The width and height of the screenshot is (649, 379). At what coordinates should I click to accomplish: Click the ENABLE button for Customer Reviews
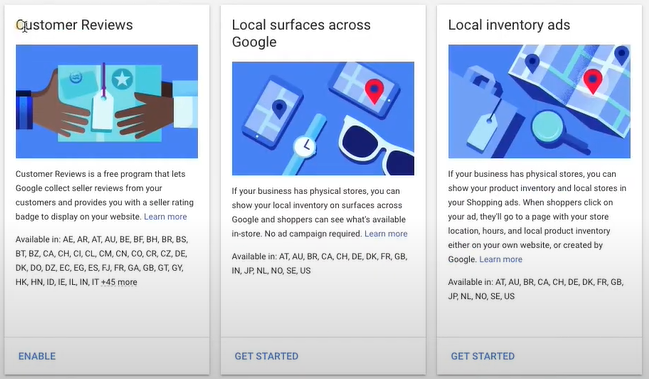pos(37,356)
